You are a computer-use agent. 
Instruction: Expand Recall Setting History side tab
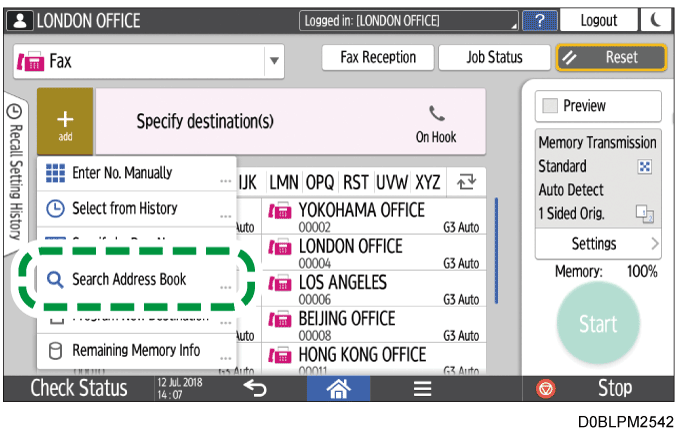pyautogui.click(x=14, y=170)
